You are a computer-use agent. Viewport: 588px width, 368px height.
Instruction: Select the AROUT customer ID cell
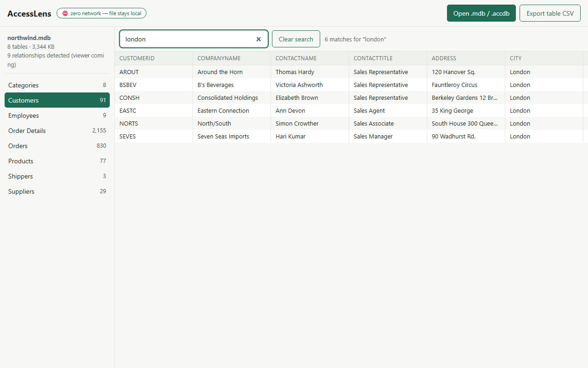[154, 72]
